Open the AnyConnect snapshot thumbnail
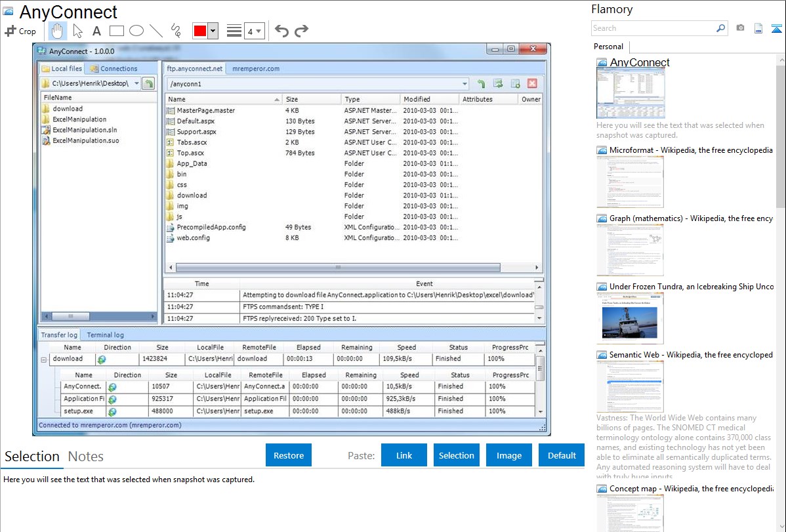 [x=631, y=93]
